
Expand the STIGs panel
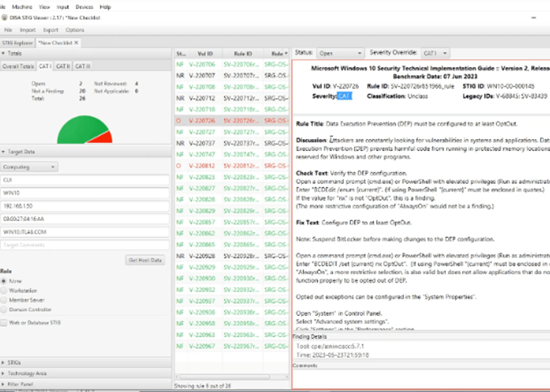[x=3, y=362]
